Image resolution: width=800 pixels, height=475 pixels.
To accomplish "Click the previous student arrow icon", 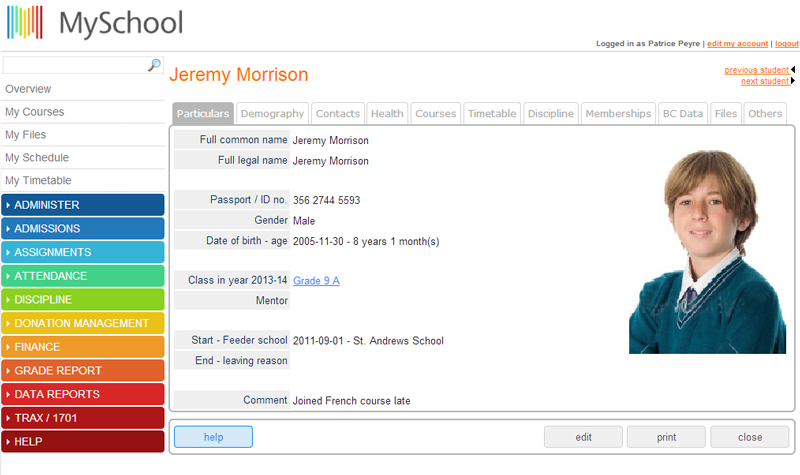I will tap(793, 69).
